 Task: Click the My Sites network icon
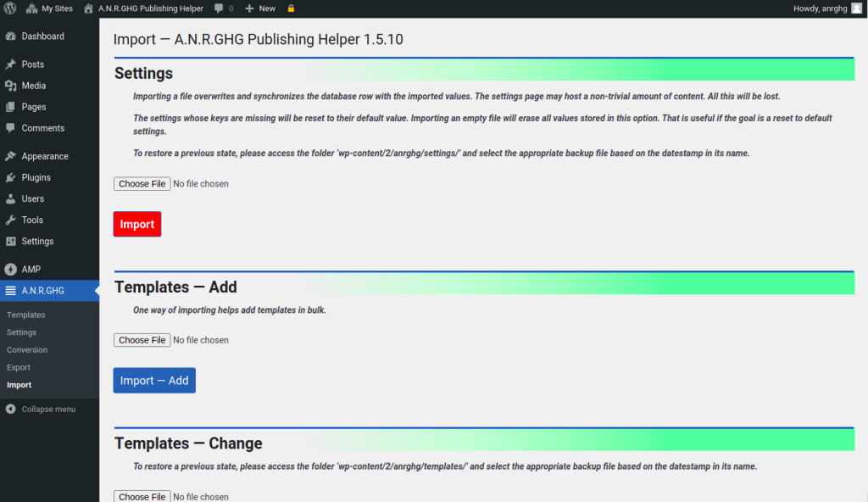[31, 8]
